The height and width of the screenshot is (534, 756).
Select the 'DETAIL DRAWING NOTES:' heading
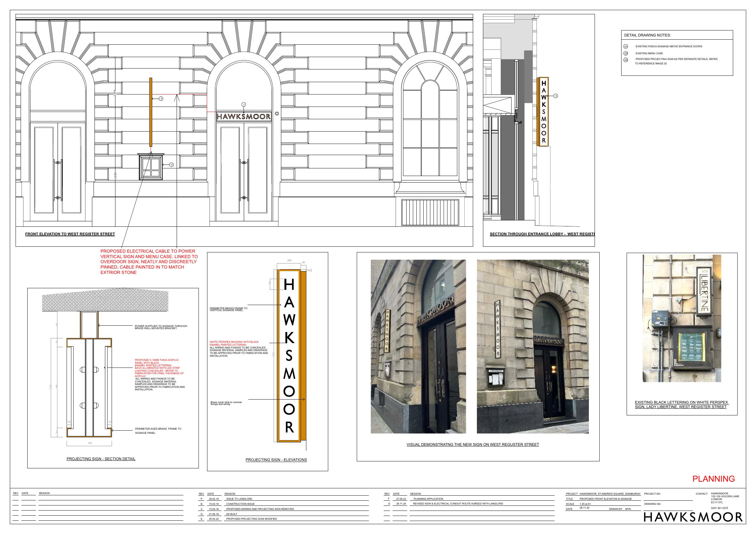(647, 35)
